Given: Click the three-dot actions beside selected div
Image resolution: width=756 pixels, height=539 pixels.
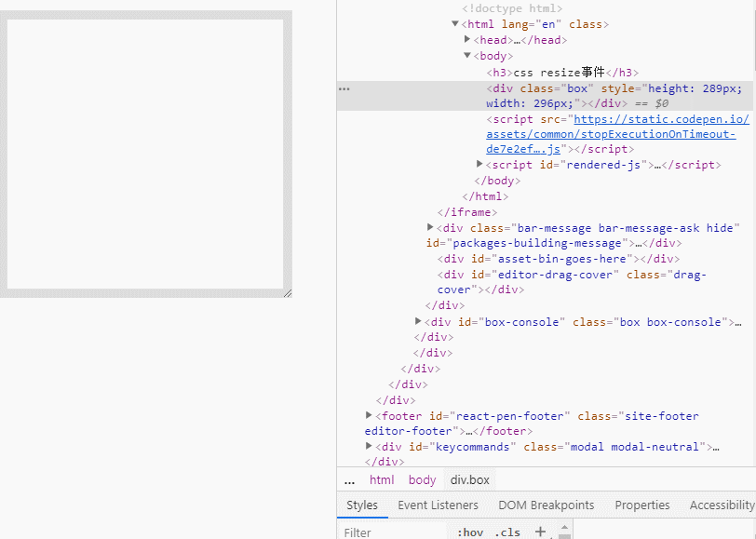Looking at the screenshot, I should [x=344, y=88].
